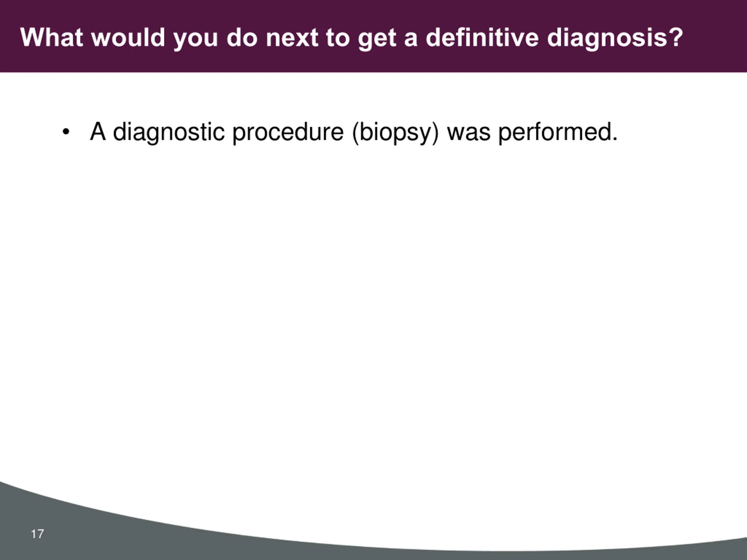Viewport: 747px width, 560px height.
Task: Click the slide title heading text
Action: pos(352,38)
